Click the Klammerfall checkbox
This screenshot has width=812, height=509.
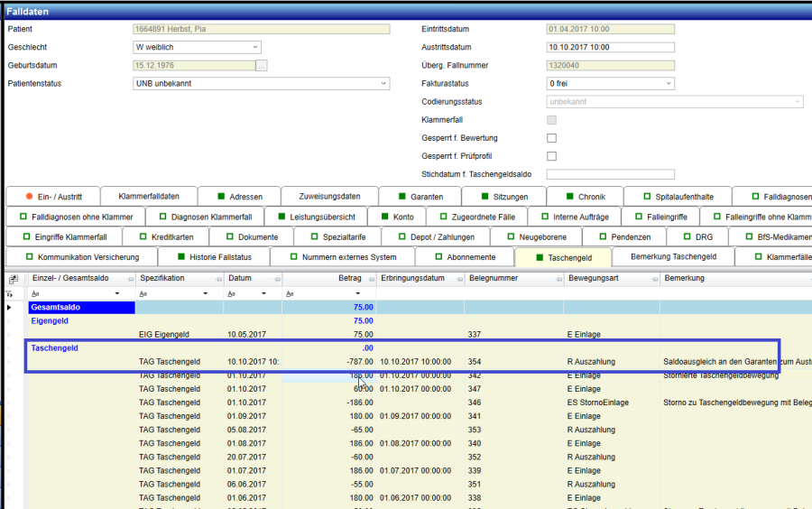pos(552,120)
